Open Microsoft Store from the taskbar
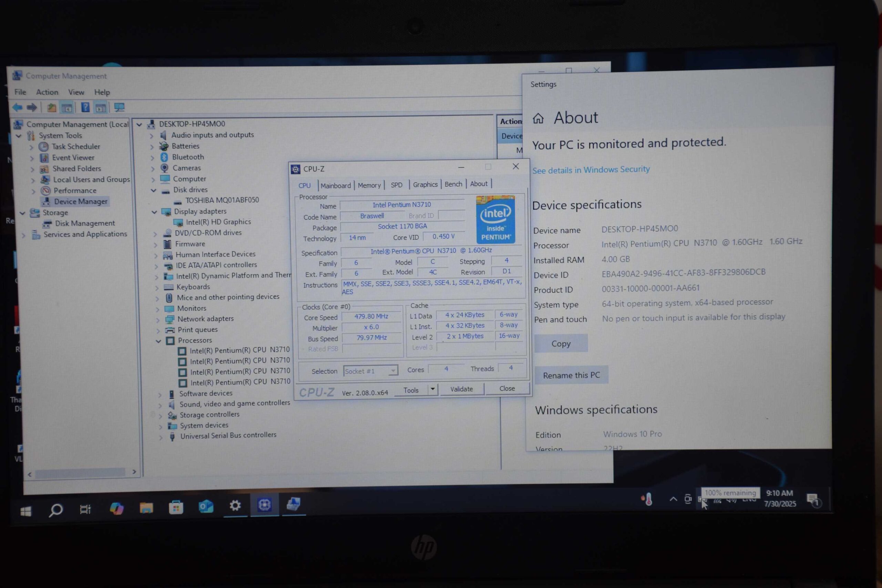 [x=175, y=507]
